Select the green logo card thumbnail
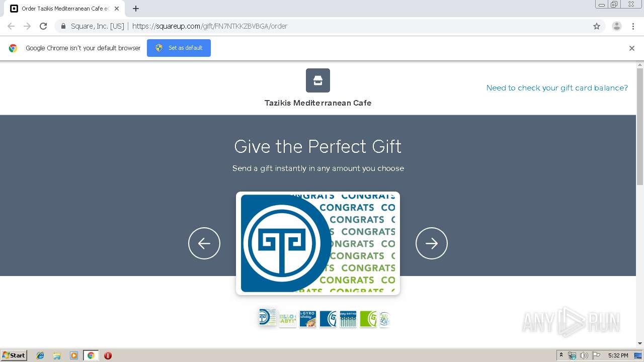The height and width of the screenshot is (362, 644). (x=368, y=319)
